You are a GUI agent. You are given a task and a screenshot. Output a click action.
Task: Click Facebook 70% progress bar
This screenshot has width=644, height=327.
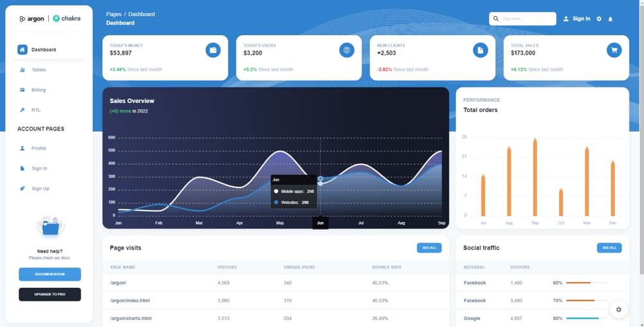click(x=586, y=300)
